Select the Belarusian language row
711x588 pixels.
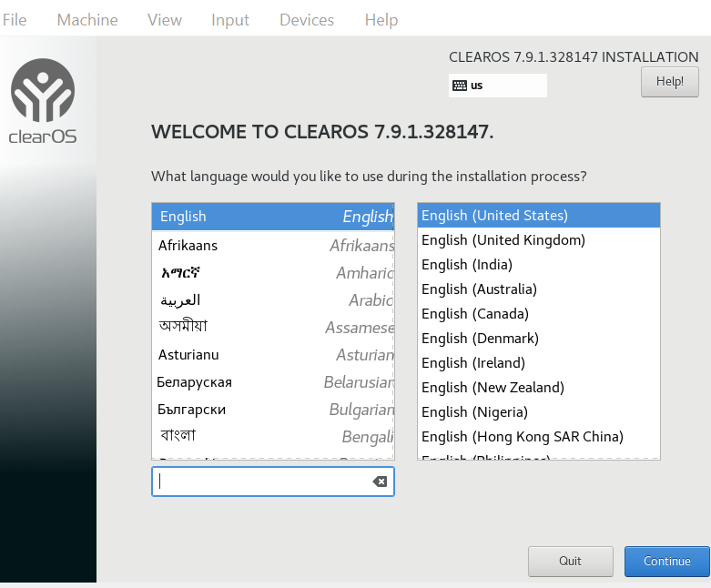tap(273, 382)
